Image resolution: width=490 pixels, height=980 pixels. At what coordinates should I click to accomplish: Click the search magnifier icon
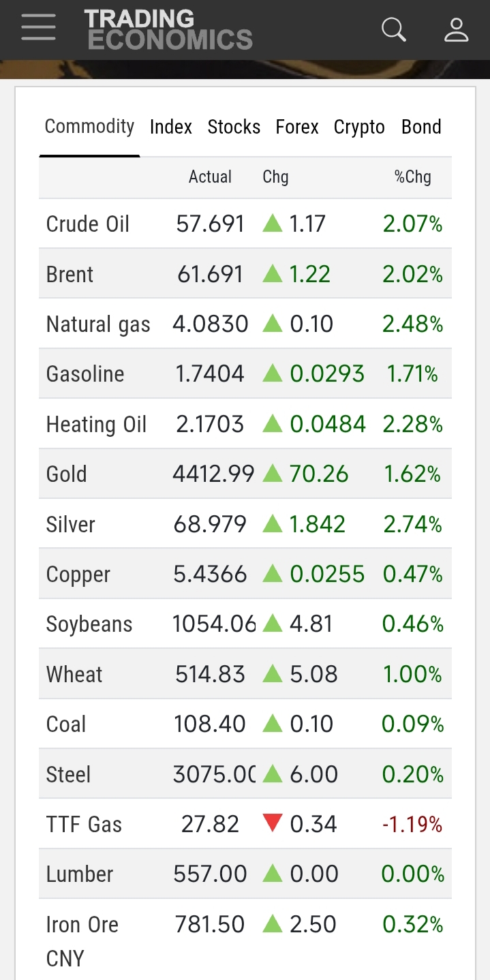[x=393, y=29]
